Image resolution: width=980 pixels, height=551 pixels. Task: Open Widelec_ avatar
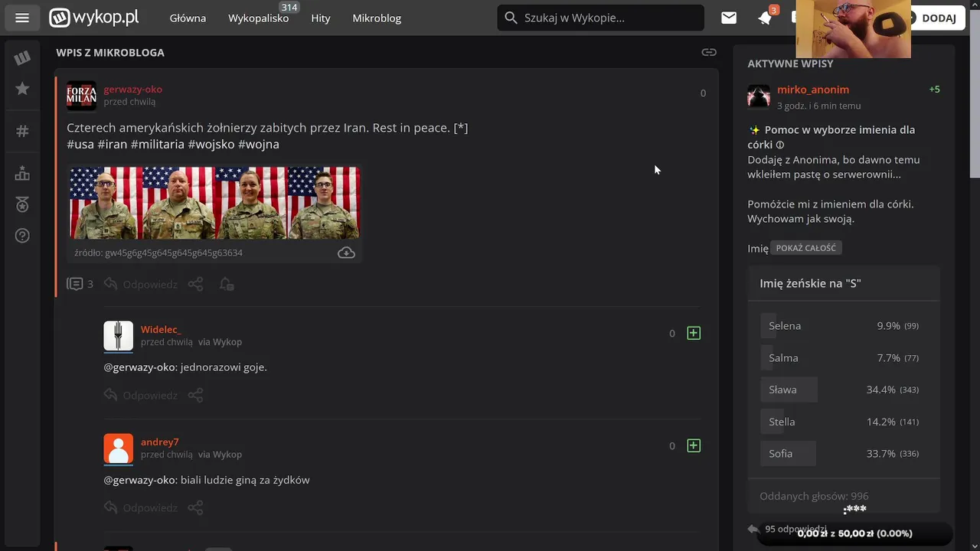pos(118,336)
